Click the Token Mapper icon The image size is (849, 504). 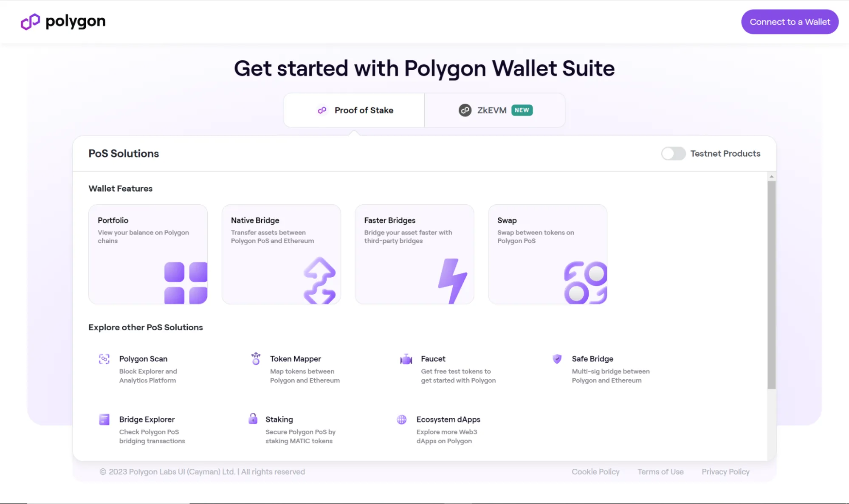pyautogui.click(x=256, y=359)
